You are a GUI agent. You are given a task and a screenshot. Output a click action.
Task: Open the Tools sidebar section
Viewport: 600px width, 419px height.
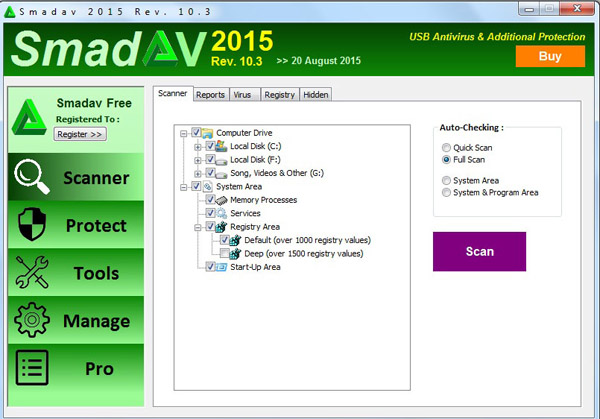pos(76,272)
